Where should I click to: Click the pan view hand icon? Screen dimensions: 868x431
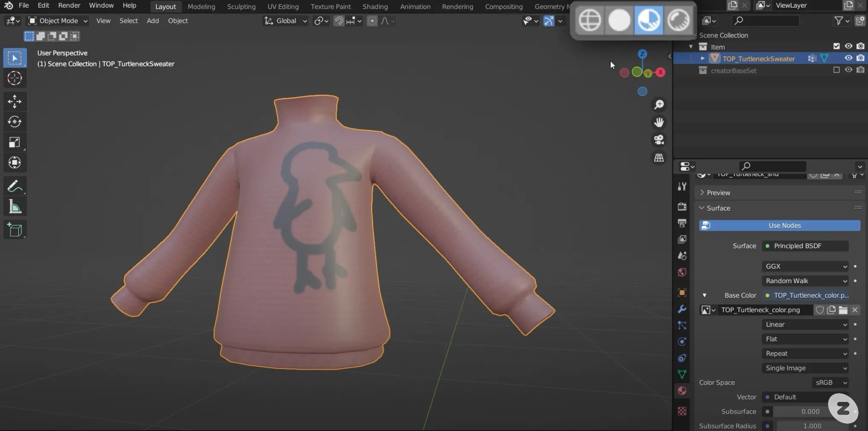tap(659, 123)
